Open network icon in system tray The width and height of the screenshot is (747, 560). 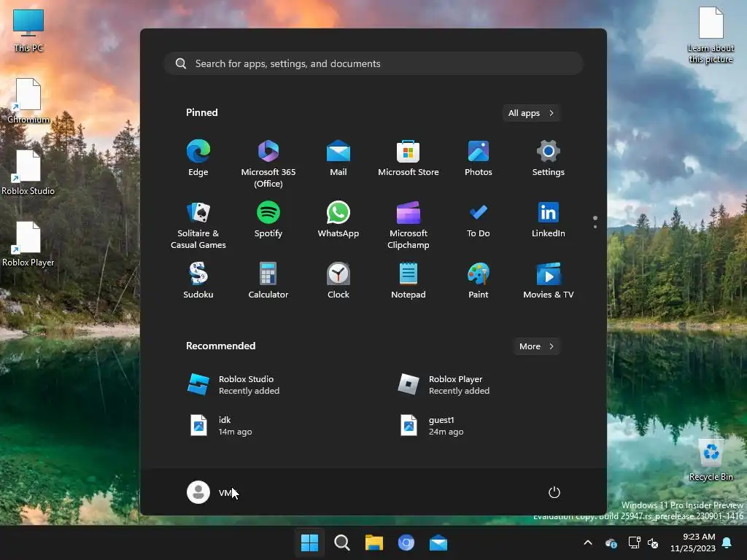click(634, 542)
